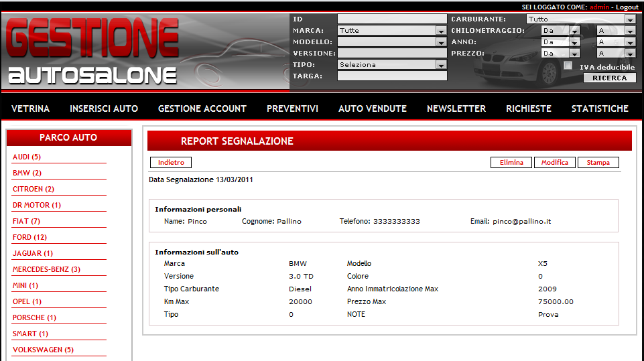This screenshot has height=361, width=644.
Task: Click the Versione value 3.0 TD
Action: [301, 277]
